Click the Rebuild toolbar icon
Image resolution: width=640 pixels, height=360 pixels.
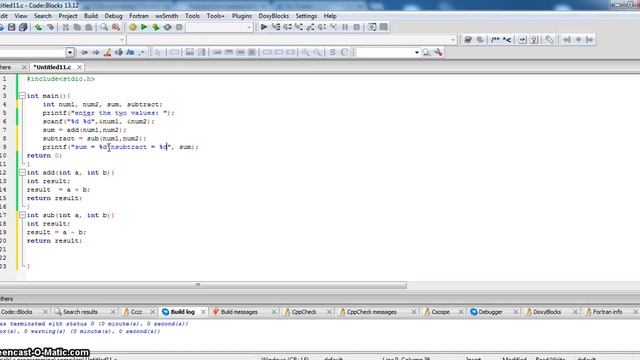coord(167,27)
